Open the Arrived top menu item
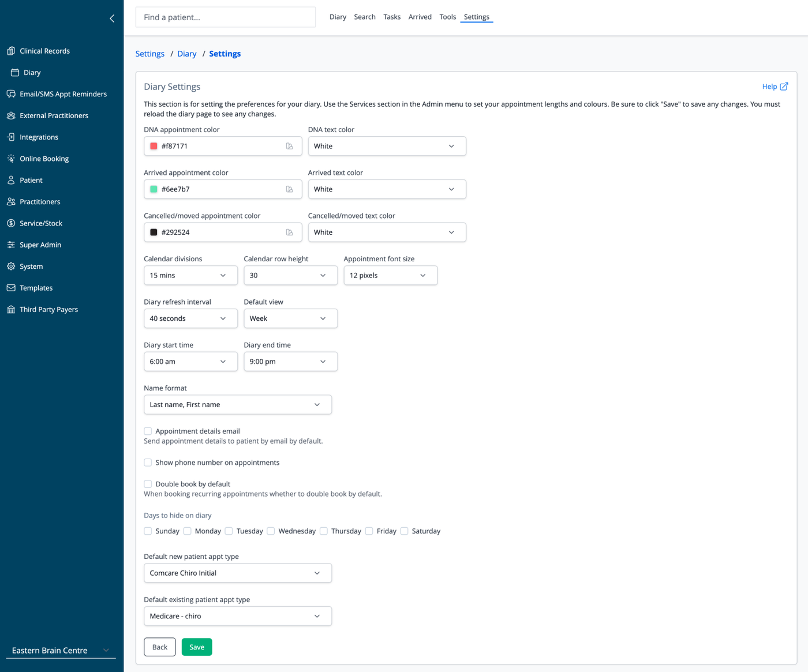 [x=420, y=17]
